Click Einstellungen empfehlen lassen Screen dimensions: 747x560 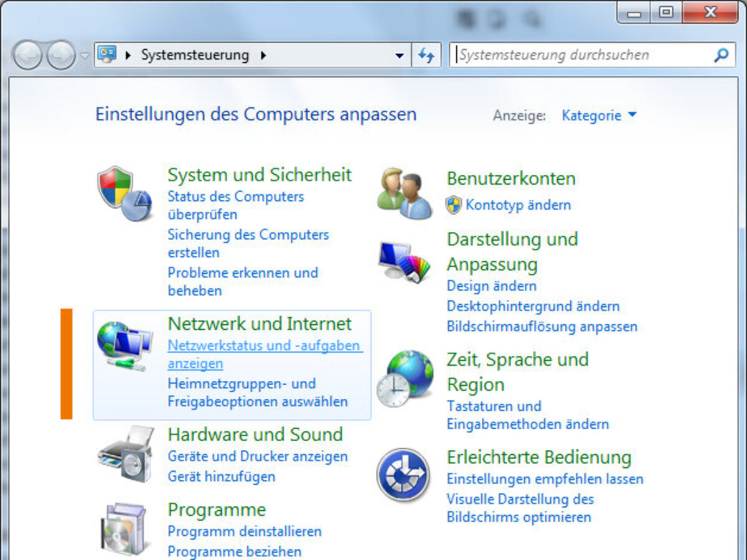(545, 479)
